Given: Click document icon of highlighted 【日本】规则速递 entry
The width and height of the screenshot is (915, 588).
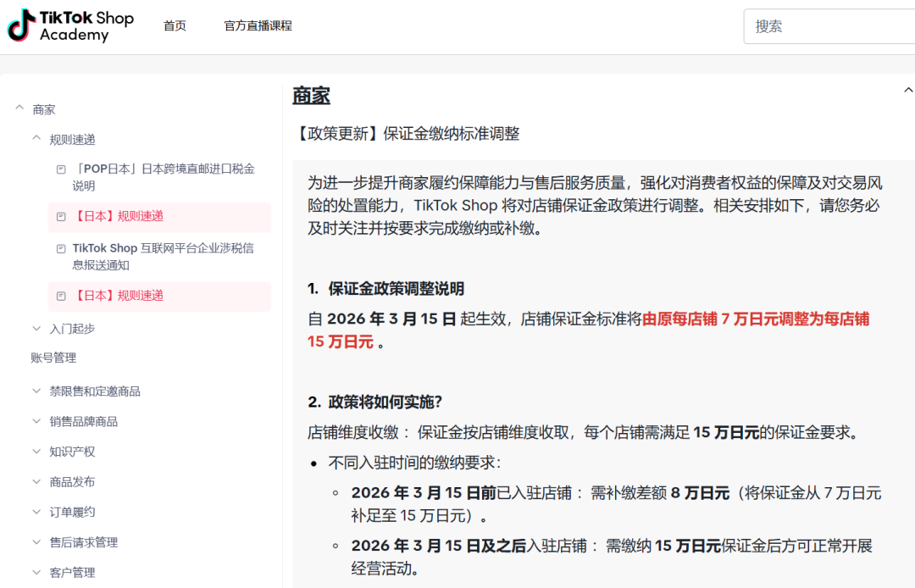Looking at the screenshot, I should click(x=60, y=217).
